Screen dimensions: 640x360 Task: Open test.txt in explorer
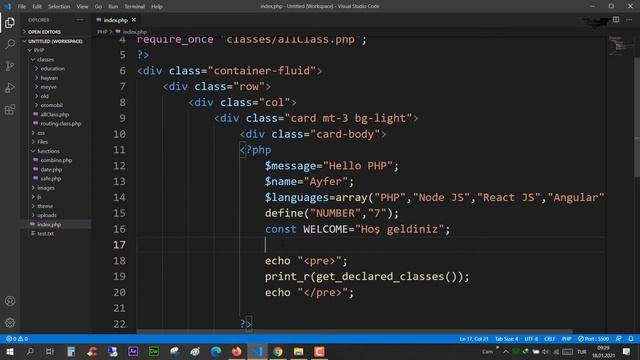[45, 233]
